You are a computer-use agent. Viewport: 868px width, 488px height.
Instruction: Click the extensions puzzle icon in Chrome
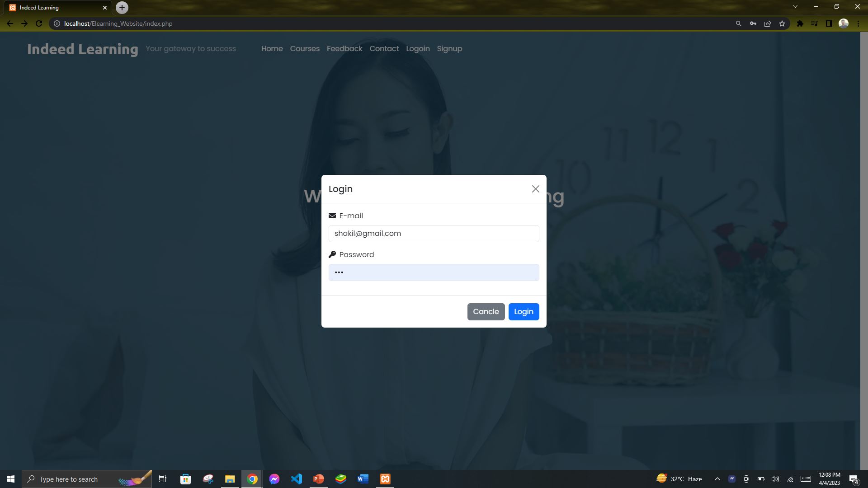coord(800,23)
